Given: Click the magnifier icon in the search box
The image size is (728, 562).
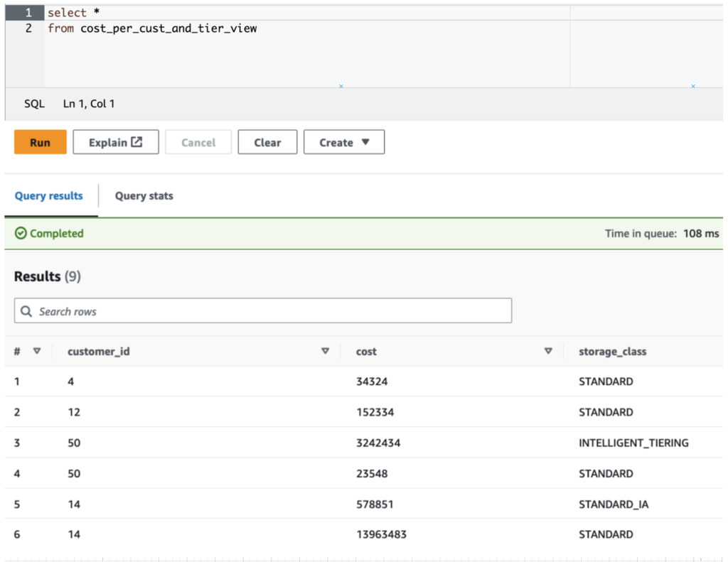Looking at the screenshot, I should coord(27,311).
